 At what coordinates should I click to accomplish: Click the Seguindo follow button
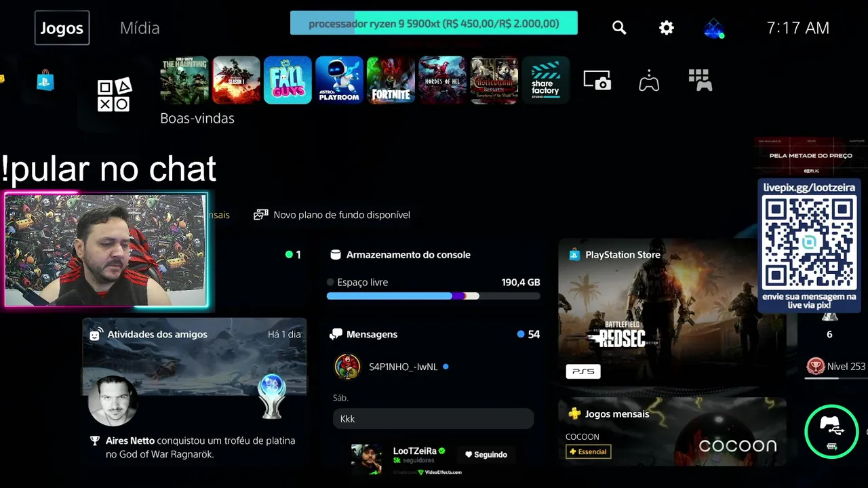click(x=486, y=455)
